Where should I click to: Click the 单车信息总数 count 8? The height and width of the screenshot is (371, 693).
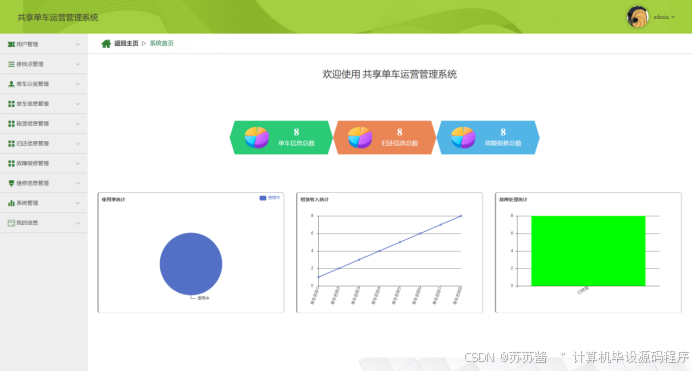click(x=296, y=132)
